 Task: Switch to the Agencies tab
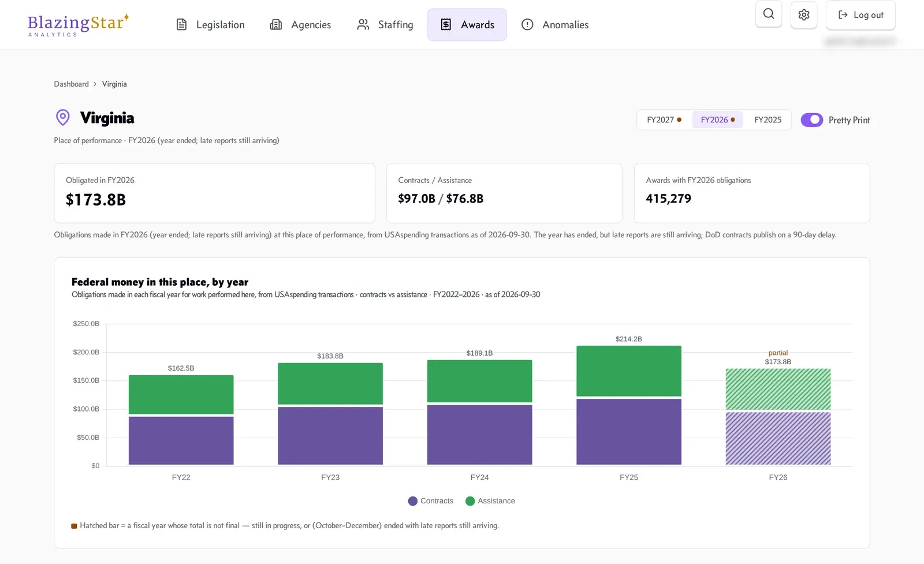pyautogui.click(x=300, y=25)
